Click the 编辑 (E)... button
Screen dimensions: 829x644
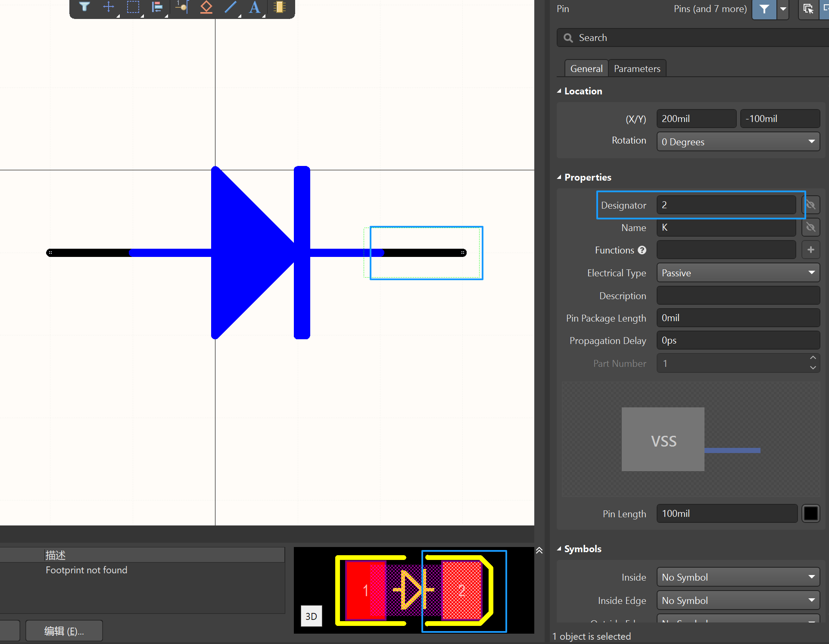coord(64,631)
